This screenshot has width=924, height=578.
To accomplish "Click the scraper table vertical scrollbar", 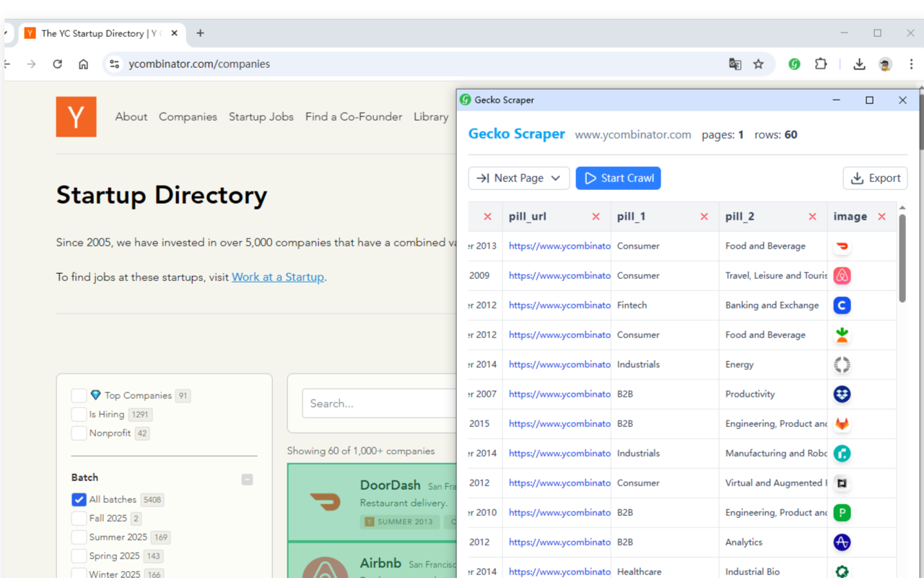I will point(902,260).
